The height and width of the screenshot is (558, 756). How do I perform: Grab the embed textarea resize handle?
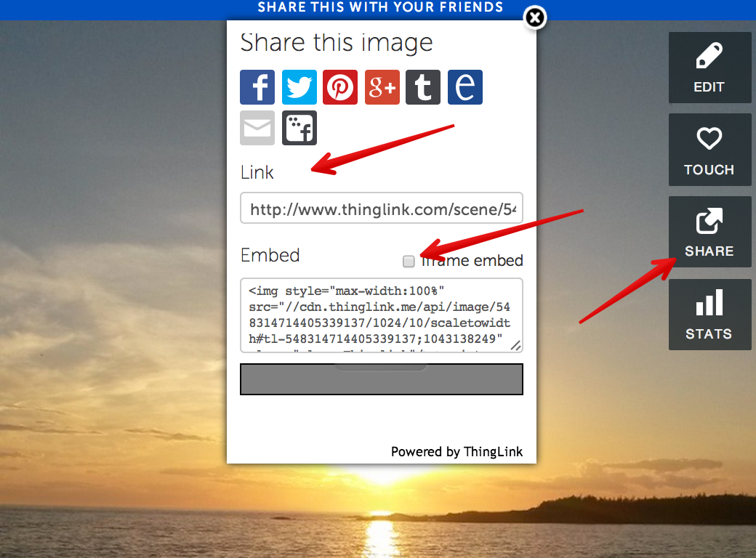(515, 346)
